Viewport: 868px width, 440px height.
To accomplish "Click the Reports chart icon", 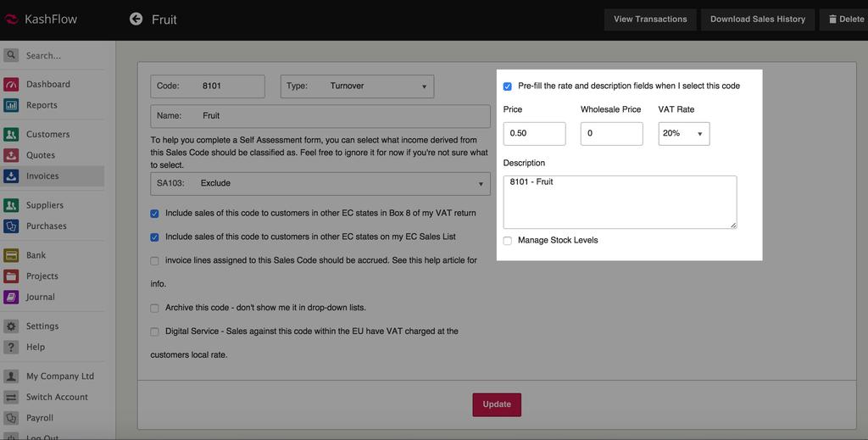I will [x=11, y=105].
